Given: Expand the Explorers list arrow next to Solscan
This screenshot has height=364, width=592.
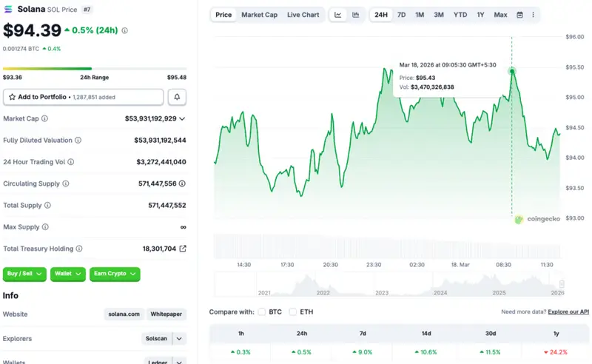Looking at the screenshot, I should [179, 339].
